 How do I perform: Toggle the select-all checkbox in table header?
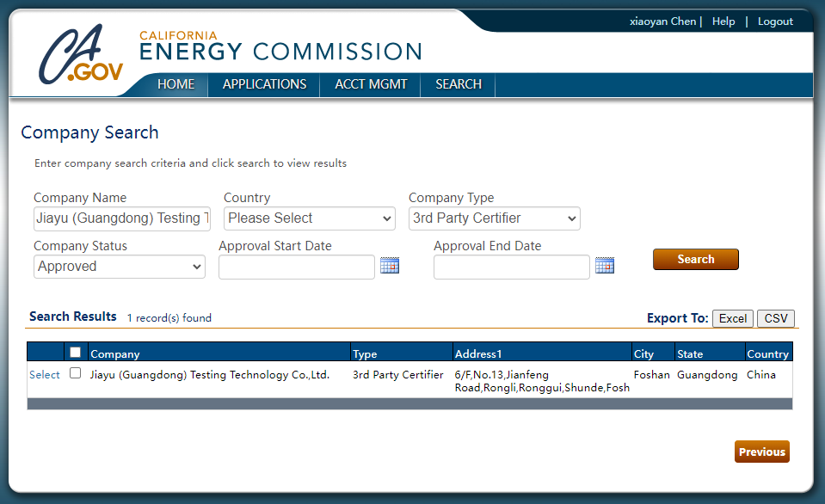coord(76,353)
